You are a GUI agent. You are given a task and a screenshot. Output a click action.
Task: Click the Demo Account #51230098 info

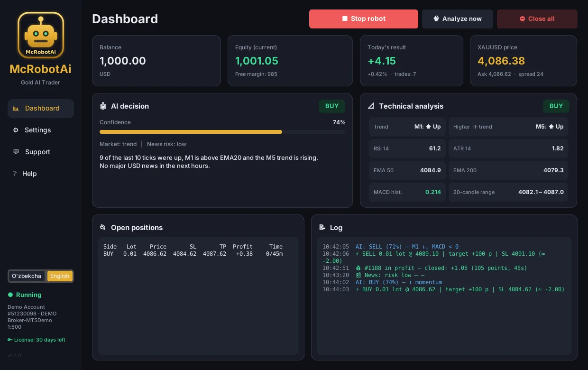[x=32, y=317]
